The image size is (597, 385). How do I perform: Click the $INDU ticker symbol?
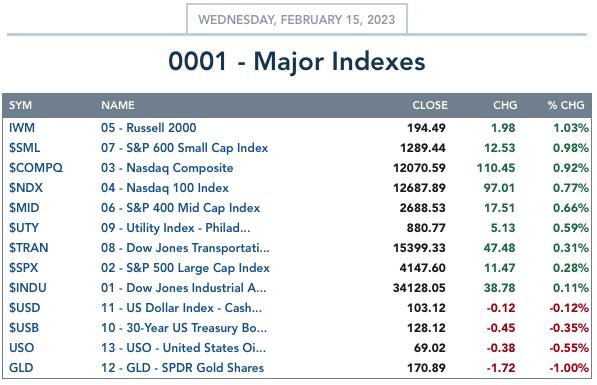coord(28,288)
